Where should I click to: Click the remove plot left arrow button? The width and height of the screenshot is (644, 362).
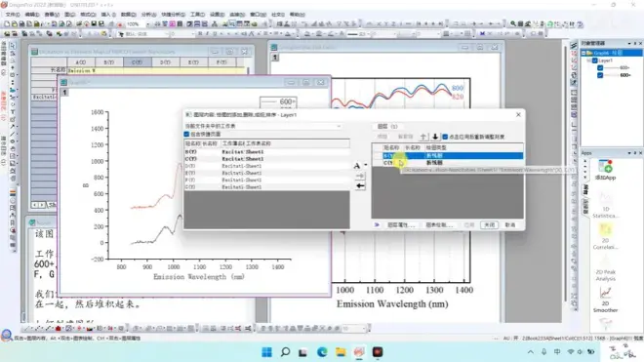[360, 186]
